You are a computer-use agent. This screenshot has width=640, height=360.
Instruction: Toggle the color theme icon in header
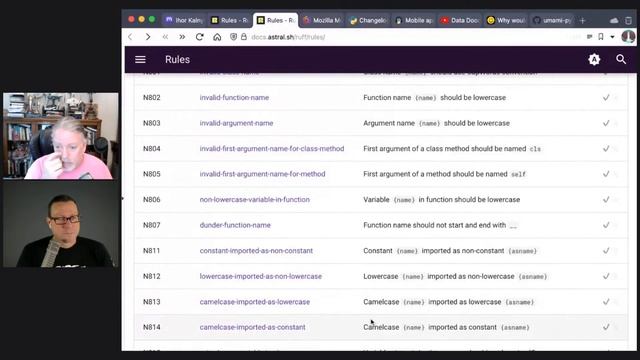(594, 60)
